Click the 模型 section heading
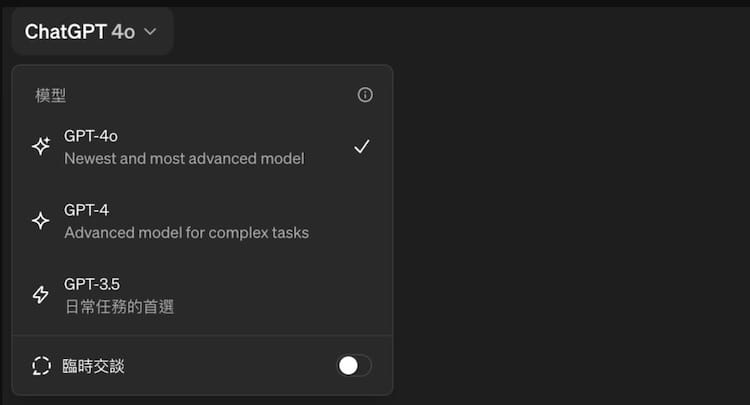Viewport: 750px width, 405px height. click(50, 95)
